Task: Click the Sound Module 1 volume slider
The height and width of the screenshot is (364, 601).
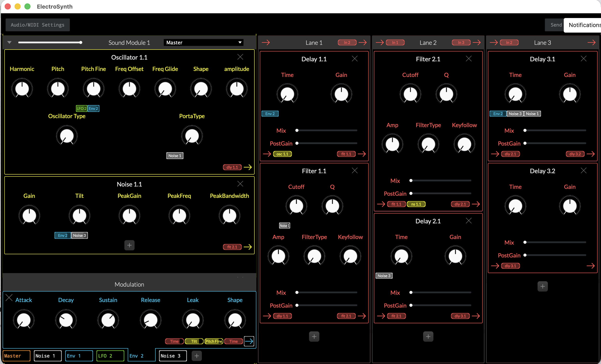Action: (50, 43)
